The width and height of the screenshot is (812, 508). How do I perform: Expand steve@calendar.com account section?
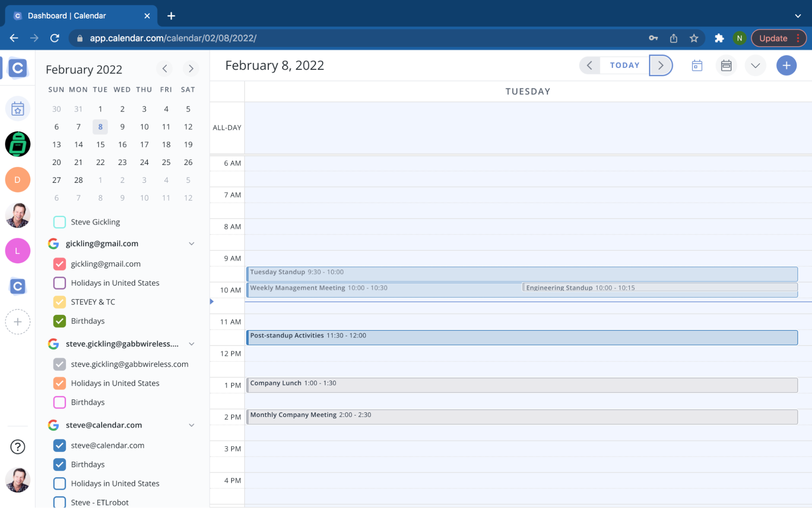[191, 425]
